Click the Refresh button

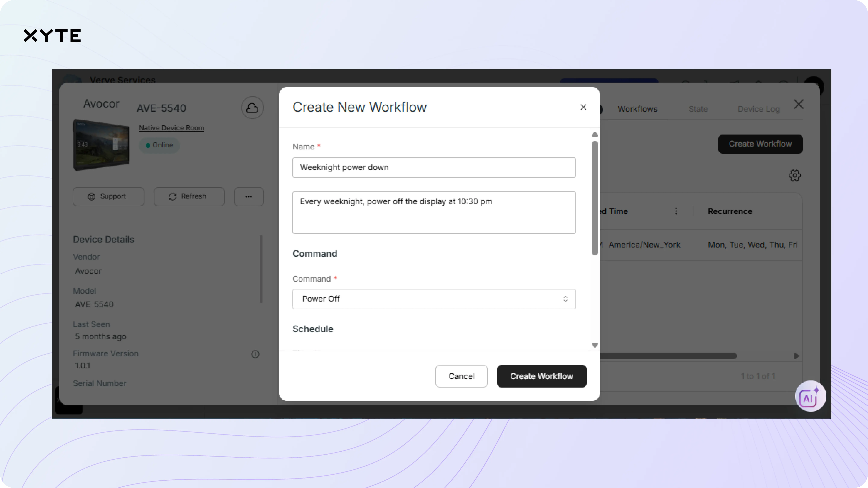click(189, 197)
